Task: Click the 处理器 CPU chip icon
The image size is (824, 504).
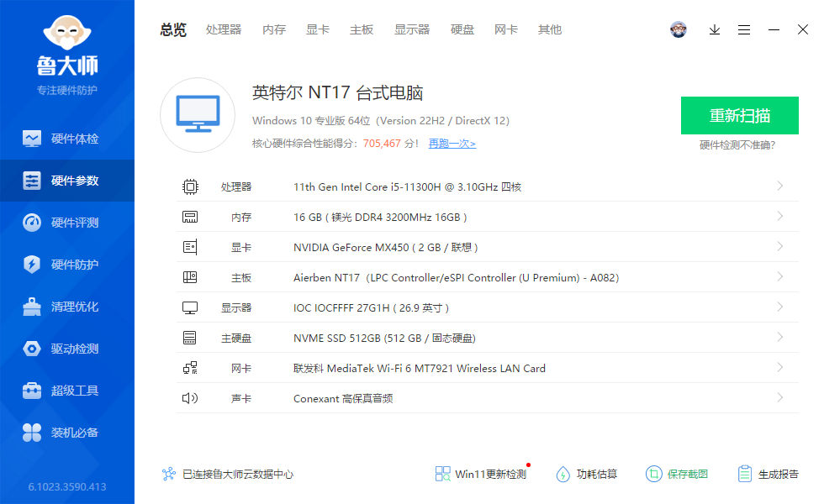Action: coord(190,186)
